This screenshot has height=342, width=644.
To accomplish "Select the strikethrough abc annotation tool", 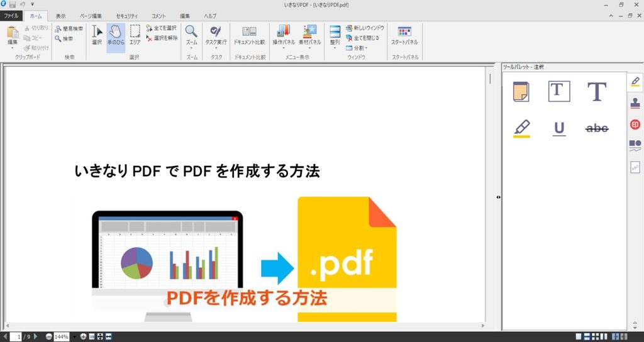I will pos(597,128).
